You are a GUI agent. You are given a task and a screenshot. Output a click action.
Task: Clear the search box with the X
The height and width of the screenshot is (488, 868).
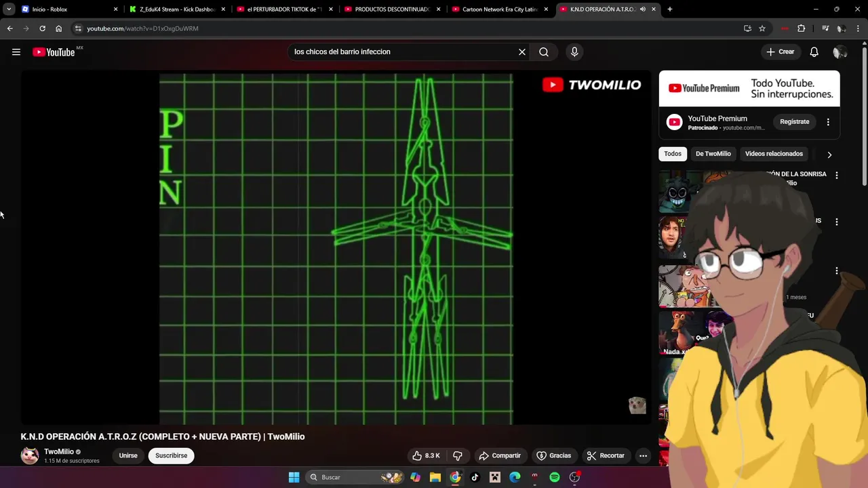522,52
